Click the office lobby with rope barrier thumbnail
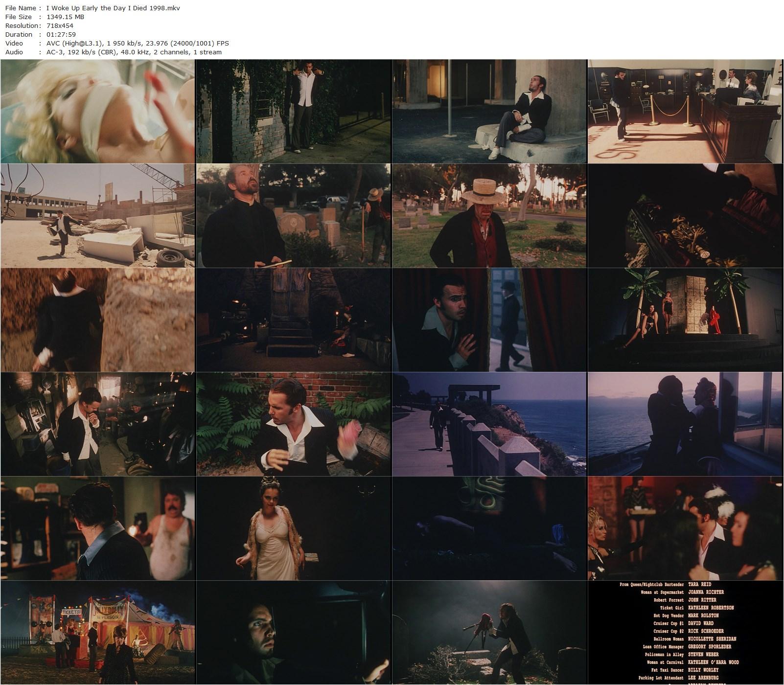 pyautogui.click(x=685, y=112)
